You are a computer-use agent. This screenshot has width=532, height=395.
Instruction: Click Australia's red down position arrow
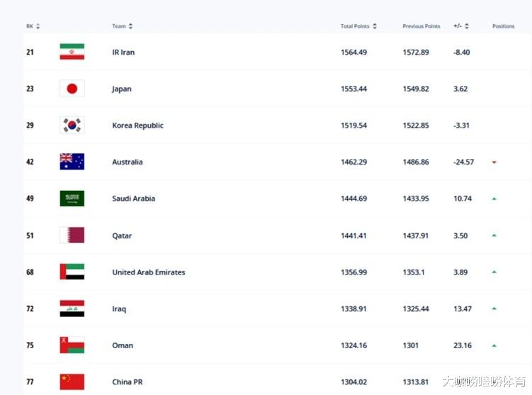click(x=494, y=162)
